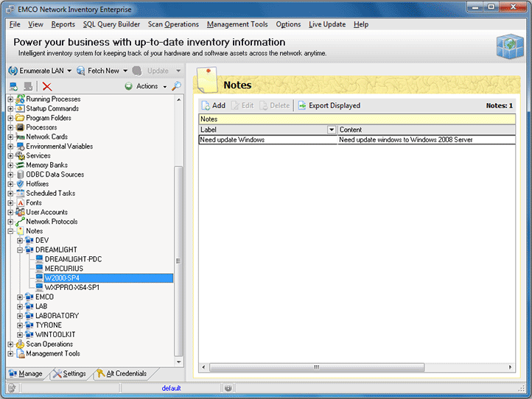The height and width of the screenshot is (399, 532).
Task: Open the SQL Query Builder menu
Action: tap(111, 24)
